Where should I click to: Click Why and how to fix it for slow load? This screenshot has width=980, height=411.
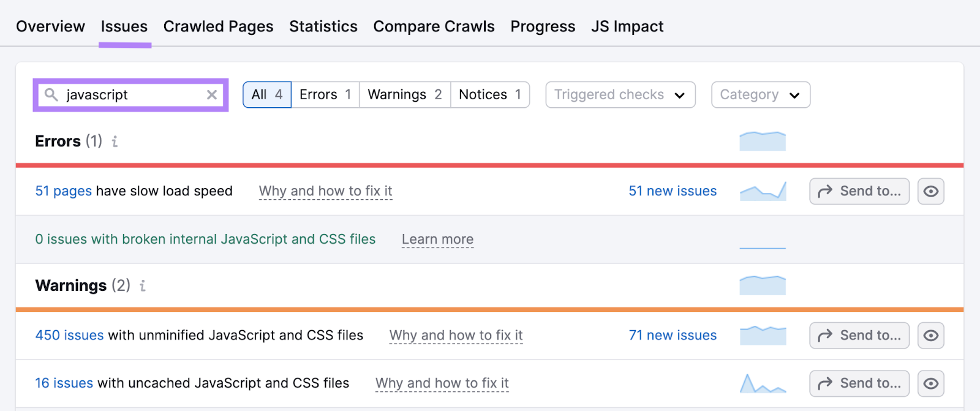coord(325,190)
